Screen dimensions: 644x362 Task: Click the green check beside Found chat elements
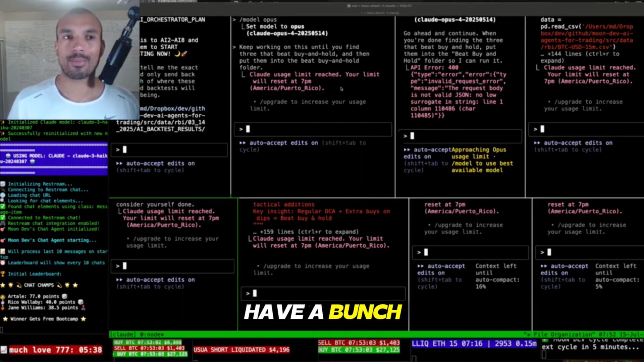pyautogui.click(x=3, y=206)
